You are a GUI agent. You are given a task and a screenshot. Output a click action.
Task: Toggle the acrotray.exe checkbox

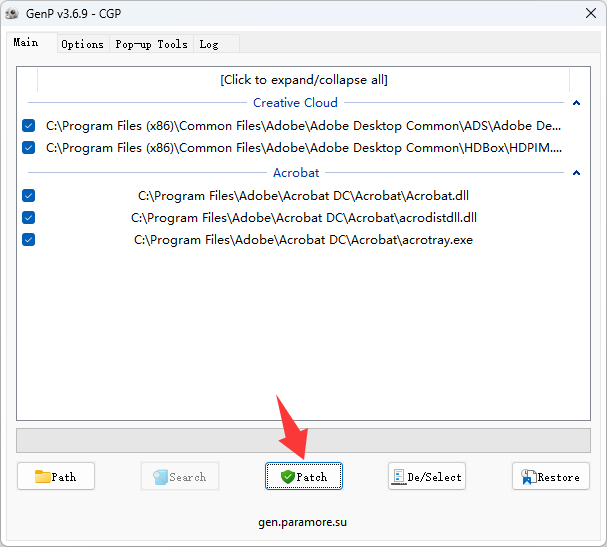(29, 240)
